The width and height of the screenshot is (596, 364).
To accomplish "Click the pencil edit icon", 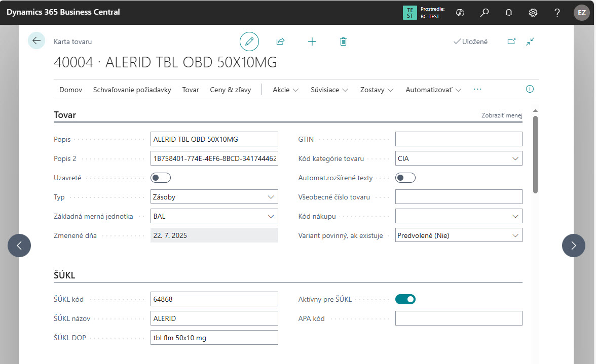I will point(249,42).
